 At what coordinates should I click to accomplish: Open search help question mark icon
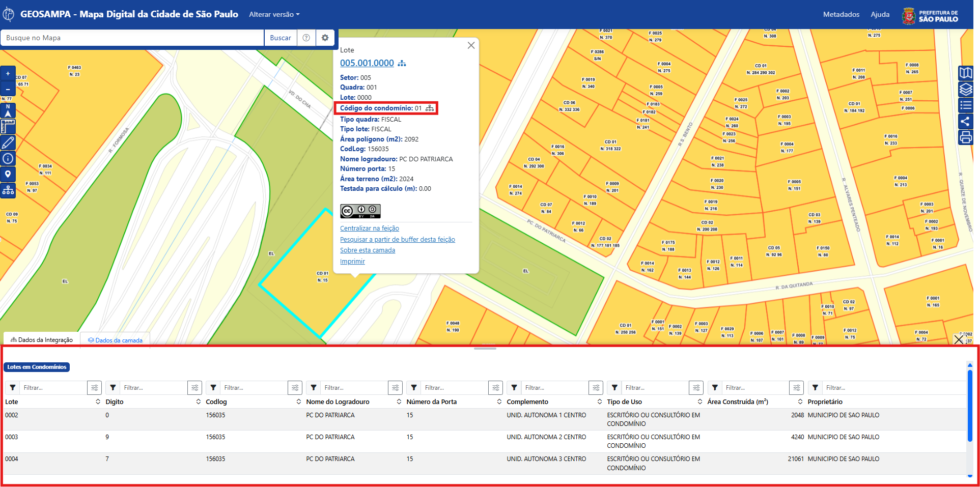pyautogui.click(x=306, y=38)
